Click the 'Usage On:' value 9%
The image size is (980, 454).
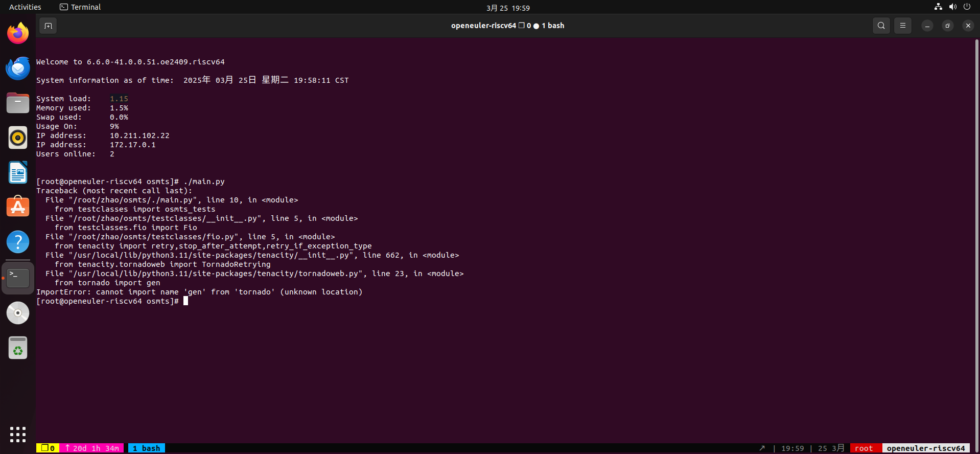coord(114,126)
